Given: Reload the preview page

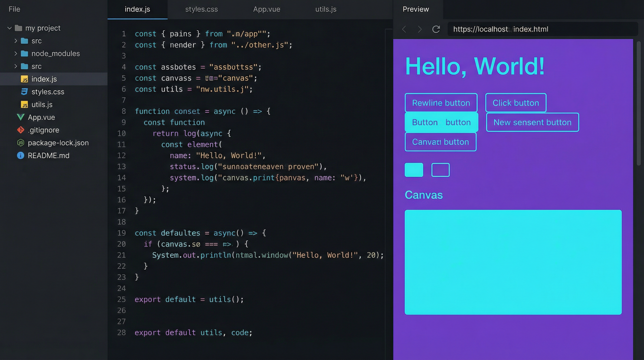Looking at the screenshot, I should [x=436, y=29].
